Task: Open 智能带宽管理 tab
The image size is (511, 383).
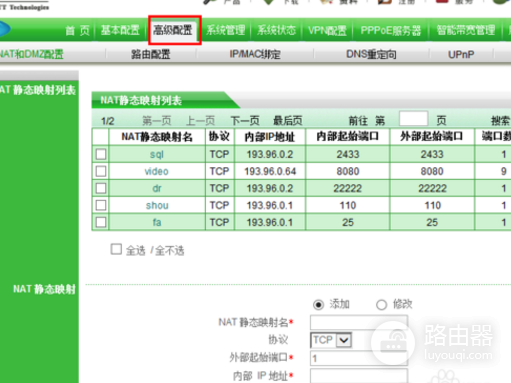Action: click(x=466, y=30)
